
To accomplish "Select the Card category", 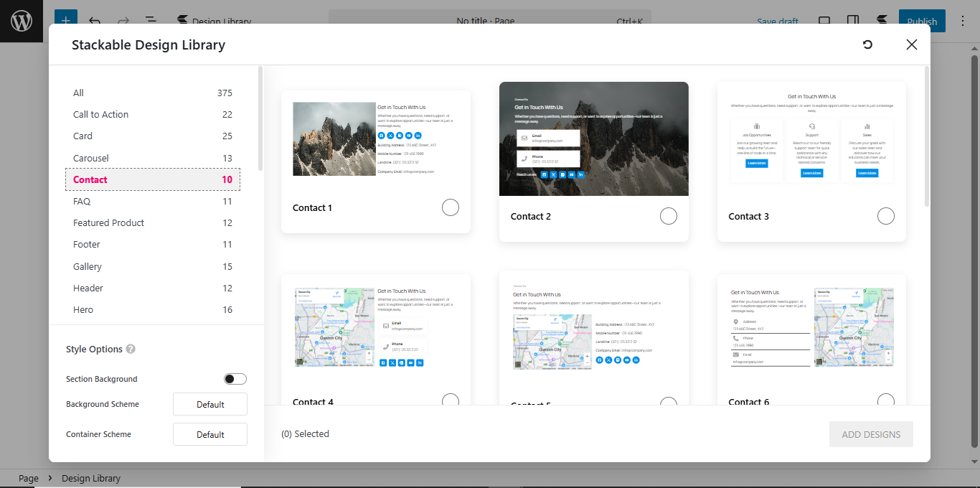I will (x=153, y=136).
